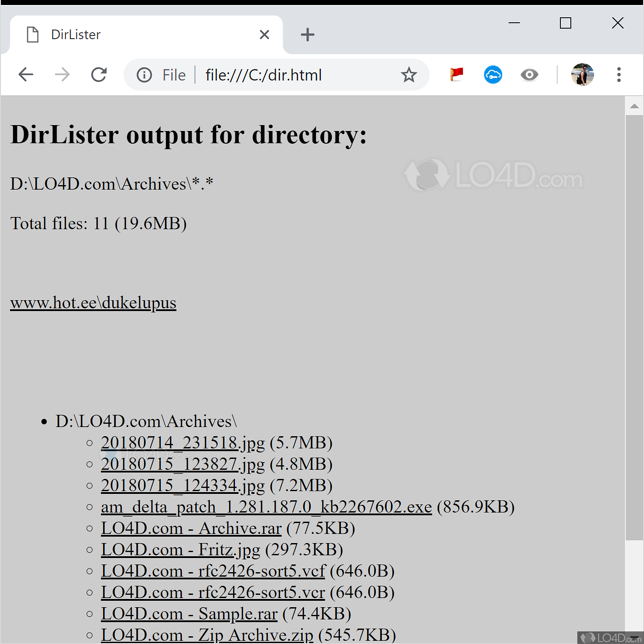The image size is (644, 644).
Task: Open the am_delta_patch exe file link
Action: [x=265, y=507]
